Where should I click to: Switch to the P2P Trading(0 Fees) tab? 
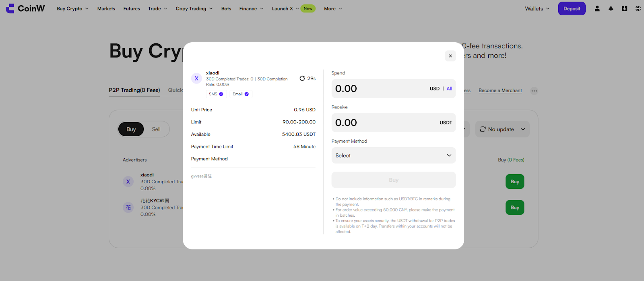click(x=134, y=90)
